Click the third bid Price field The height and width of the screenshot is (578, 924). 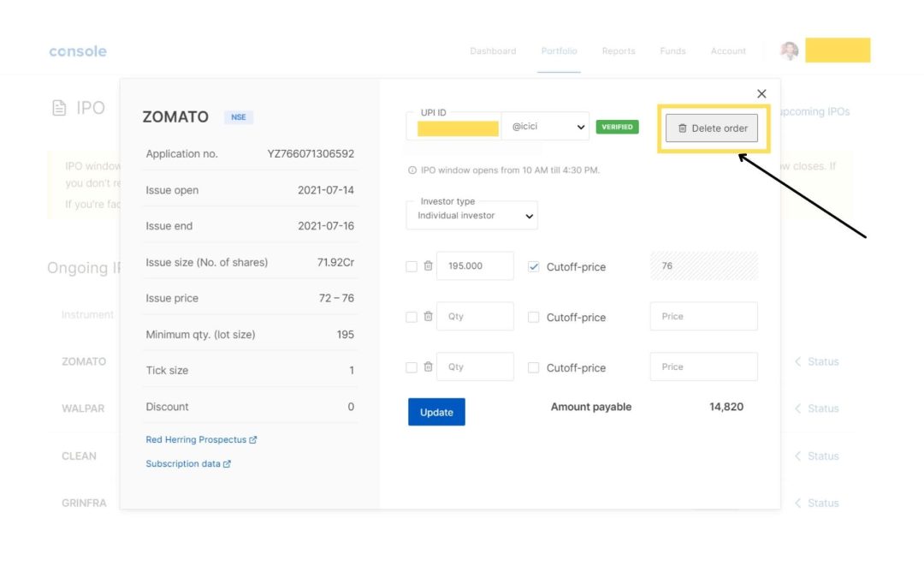coord(703,366)
